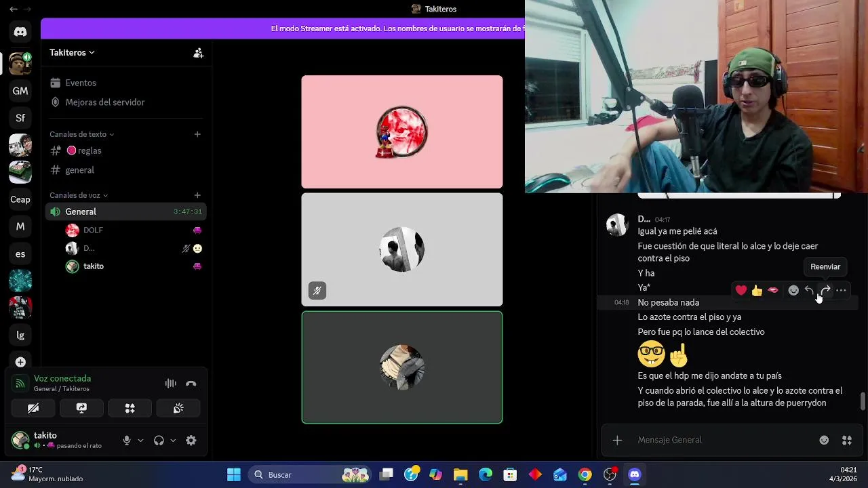The height and width of the screenshot is (488, 868).
Task: Create channel in Canales de texto
Action: tap(197, 134)
